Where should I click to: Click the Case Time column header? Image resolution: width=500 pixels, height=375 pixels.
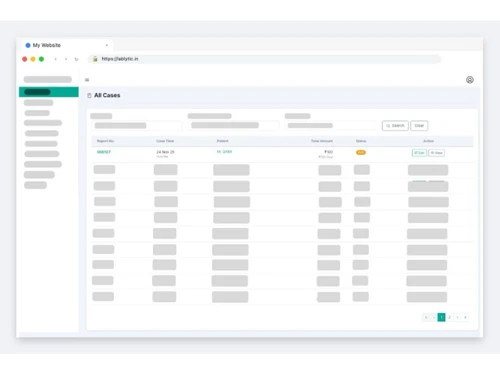[x=165, y=141]
